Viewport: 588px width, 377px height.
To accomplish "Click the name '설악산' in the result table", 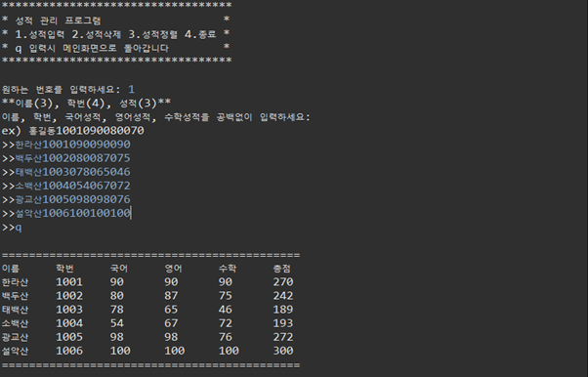I will pos(15,351).
